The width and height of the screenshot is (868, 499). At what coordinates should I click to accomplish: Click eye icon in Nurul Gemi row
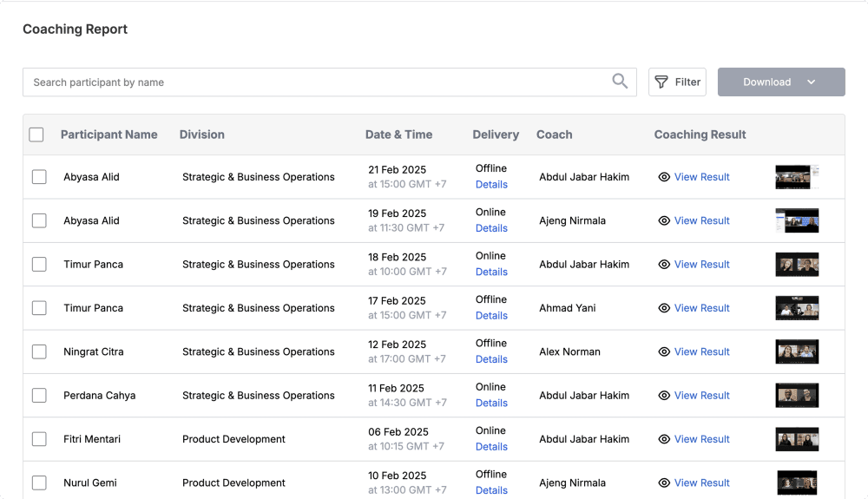[664, 483]
